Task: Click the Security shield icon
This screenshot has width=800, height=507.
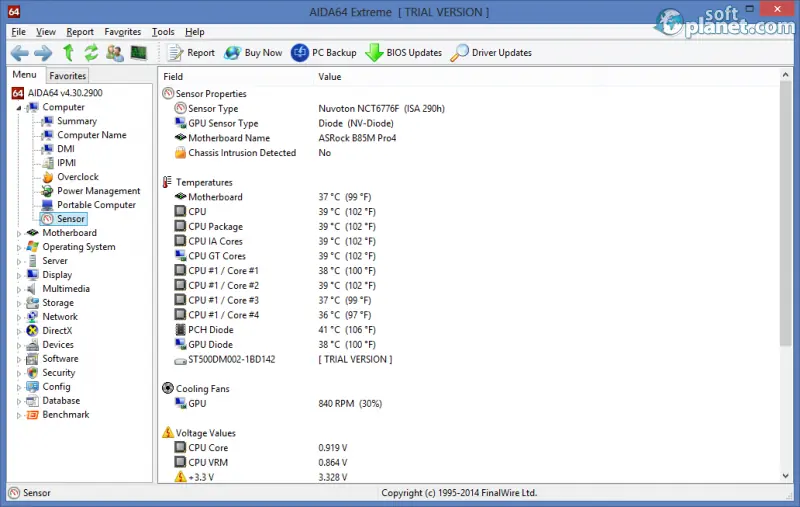Action: click(x=33, y=373)
